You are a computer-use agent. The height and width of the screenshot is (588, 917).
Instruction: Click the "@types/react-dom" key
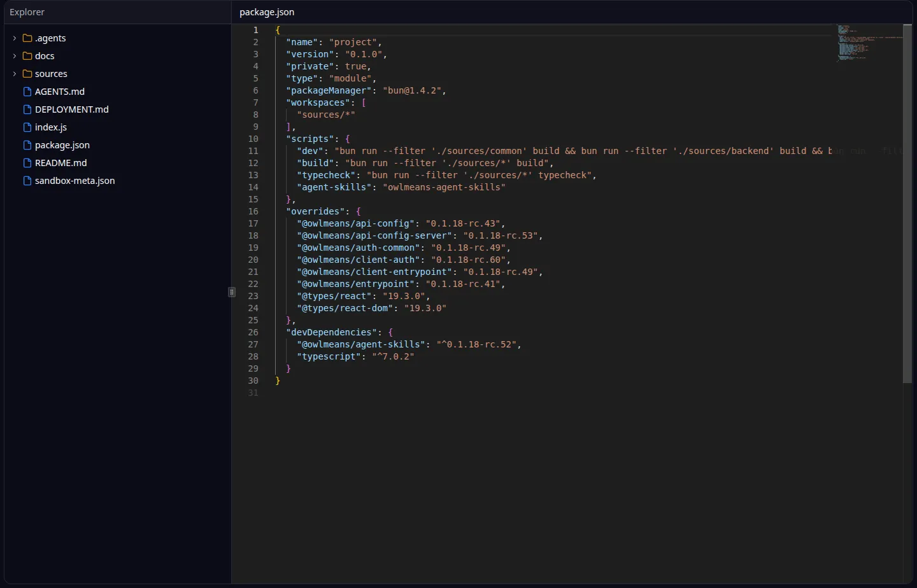[x=345, y=308]
